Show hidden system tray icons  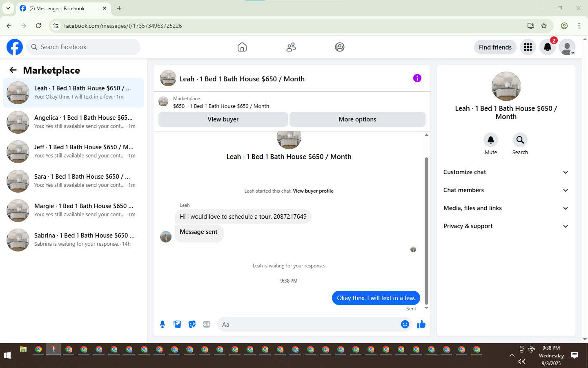512,355
